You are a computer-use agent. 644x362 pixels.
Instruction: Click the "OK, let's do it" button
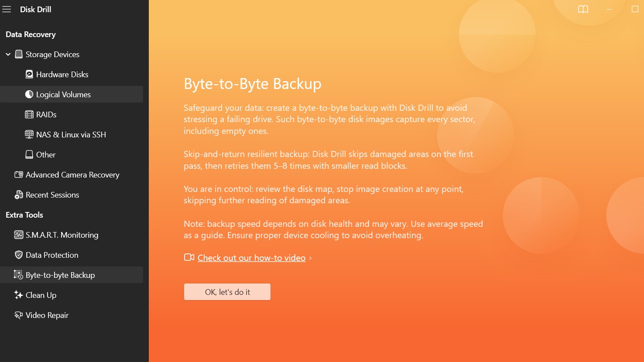point(227,292)
